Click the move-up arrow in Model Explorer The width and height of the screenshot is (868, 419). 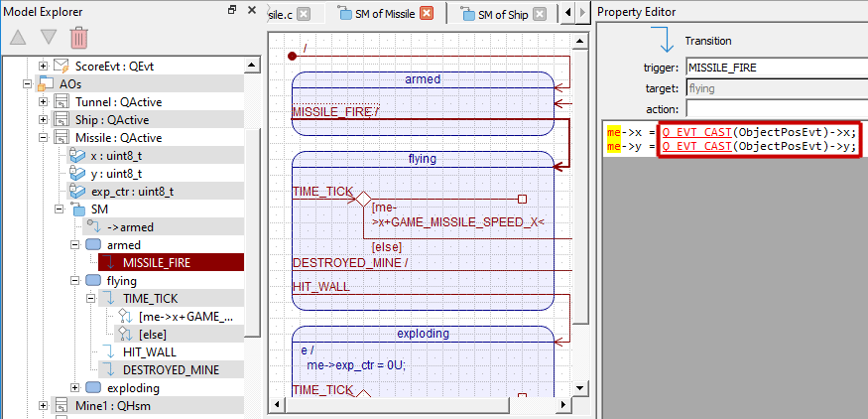(19, 39)
